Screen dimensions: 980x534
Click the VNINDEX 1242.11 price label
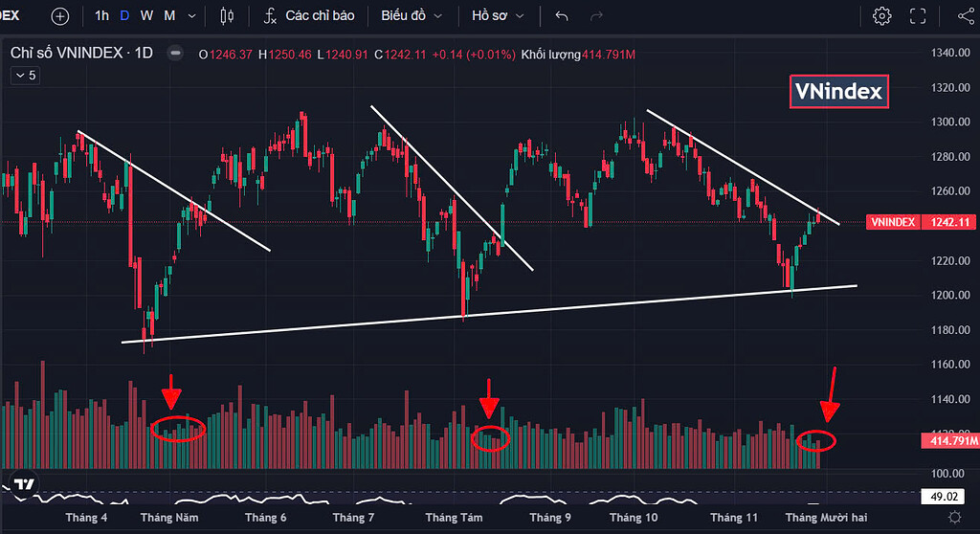click(x=923, y=222)
